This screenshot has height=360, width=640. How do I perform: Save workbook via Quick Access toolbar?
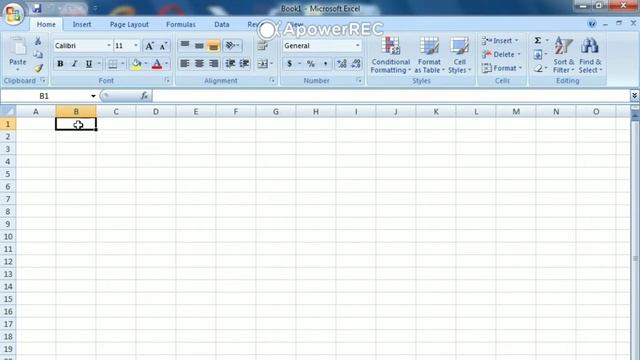click(37, 8)
